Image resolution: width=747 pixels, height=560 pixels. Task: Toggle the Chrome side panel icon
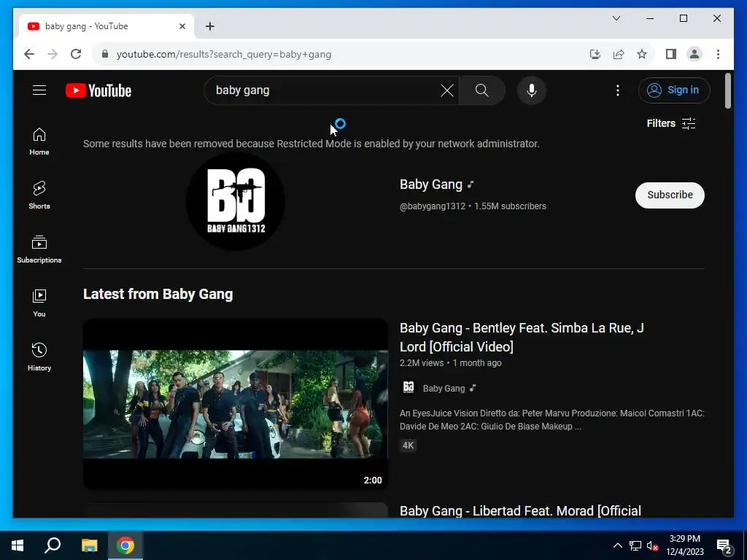pyautogui.click(x=671, y=54)
